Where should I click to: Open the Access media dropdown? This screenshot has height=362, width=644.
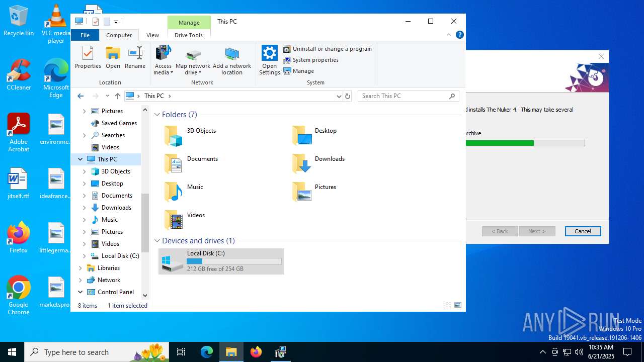[163, 60]
